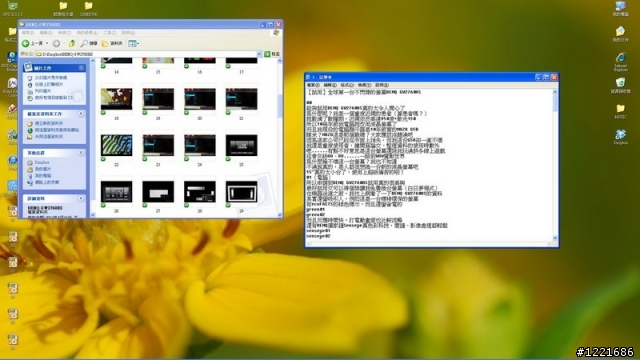The width and height of the screenshot is (640, 360).
Task: Open My Computer link in Other Places
Action: coord(39,176)
